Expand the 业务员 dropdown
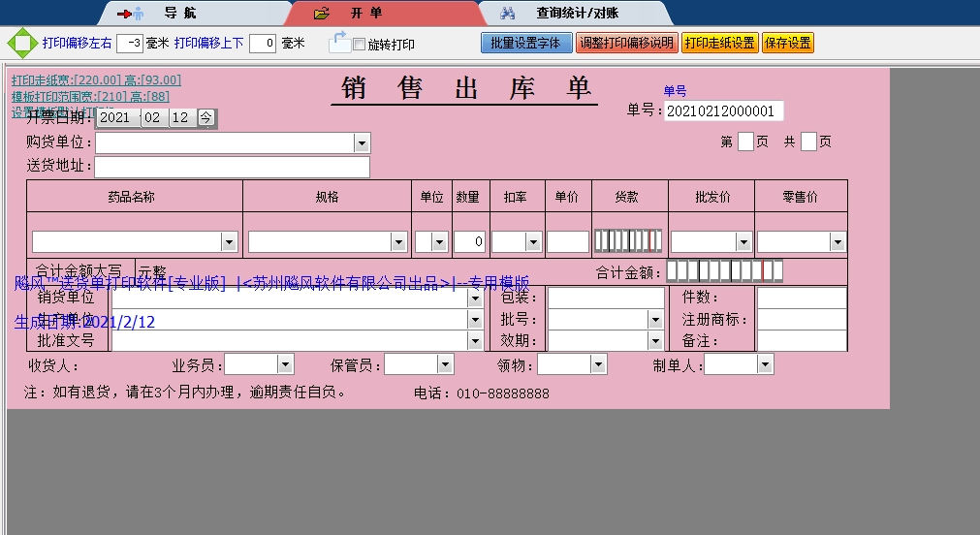 pyautogui.click(x=285, y=364)
